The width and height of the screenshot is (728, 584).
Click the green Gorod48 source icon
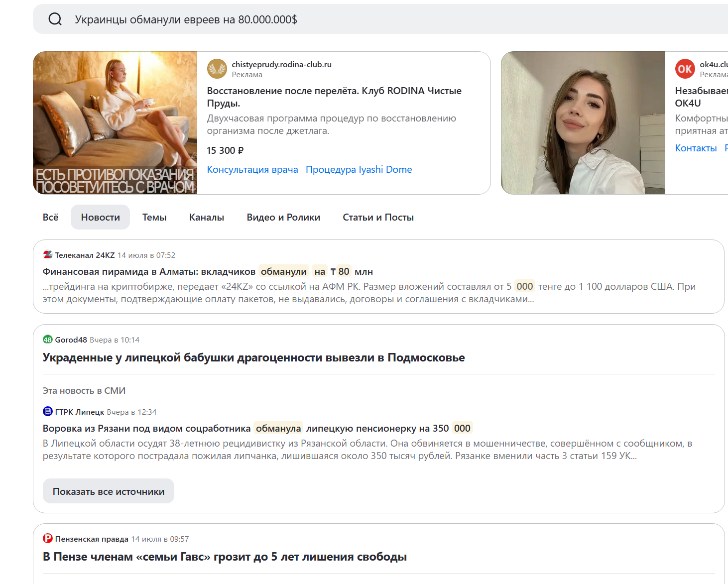[x=48, y=340]
